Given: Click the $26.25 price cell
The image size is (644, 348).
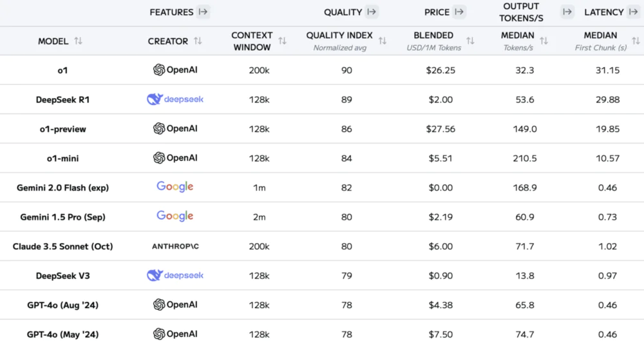Looking at the screenshot, I should tap(440, 70).
